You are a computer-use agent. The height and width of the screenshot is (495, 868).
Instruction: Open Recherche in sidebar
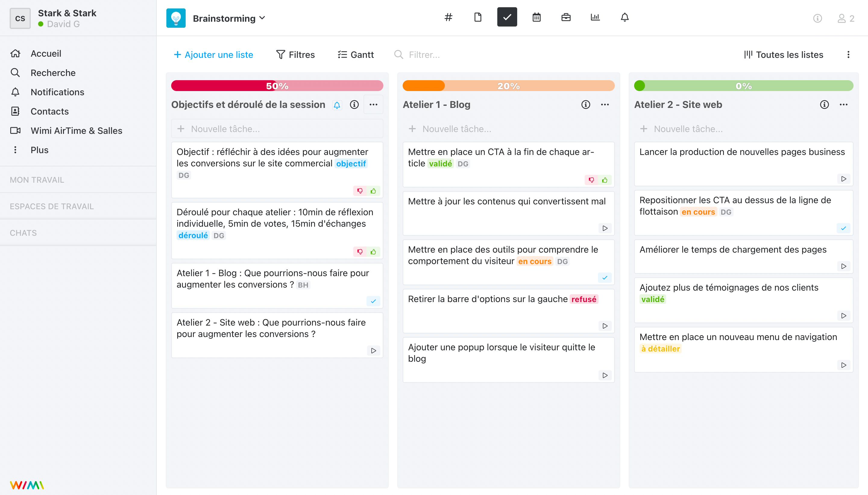tap(53, 72)
